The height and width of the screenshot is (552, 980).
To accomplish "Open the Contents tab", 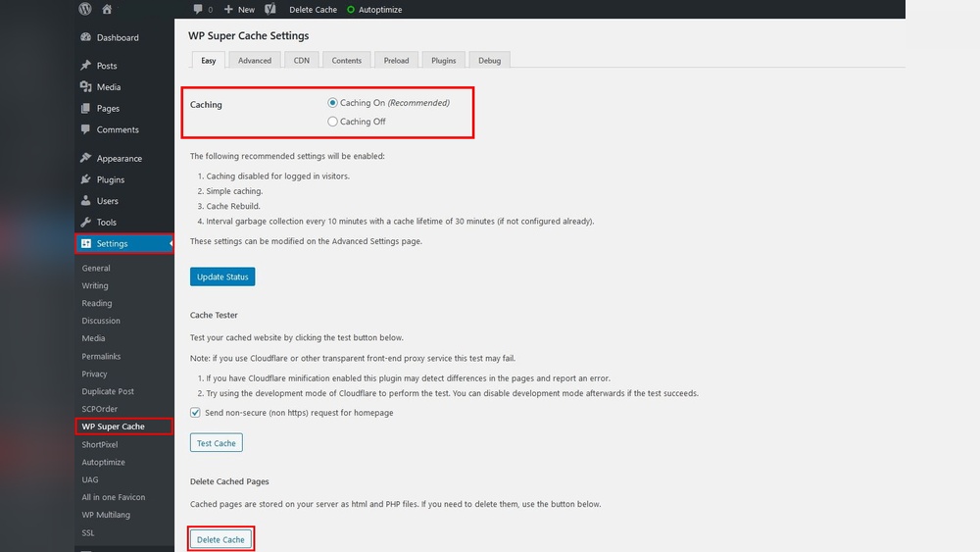I will tap(346, 60).
